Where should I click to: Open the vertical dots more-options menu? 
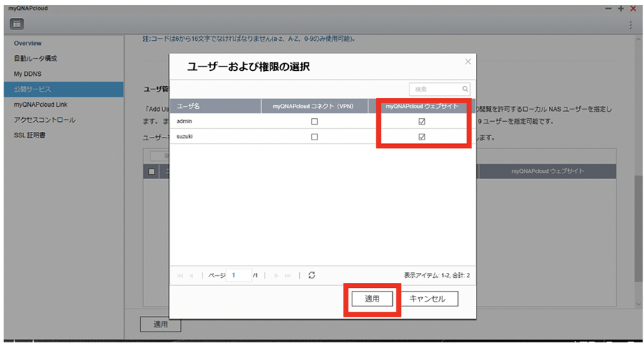tap(630, 24)
